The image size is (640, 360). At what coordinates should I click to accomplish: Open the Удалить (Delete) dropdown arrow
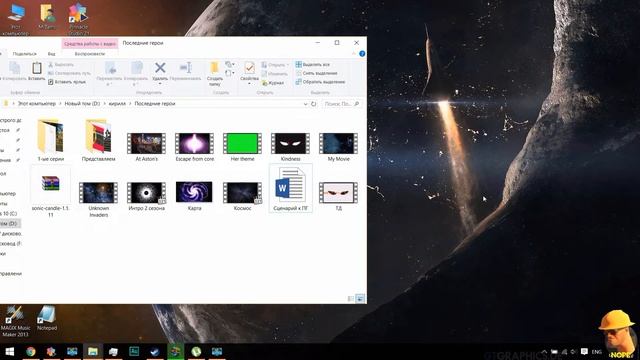[160, 84]
